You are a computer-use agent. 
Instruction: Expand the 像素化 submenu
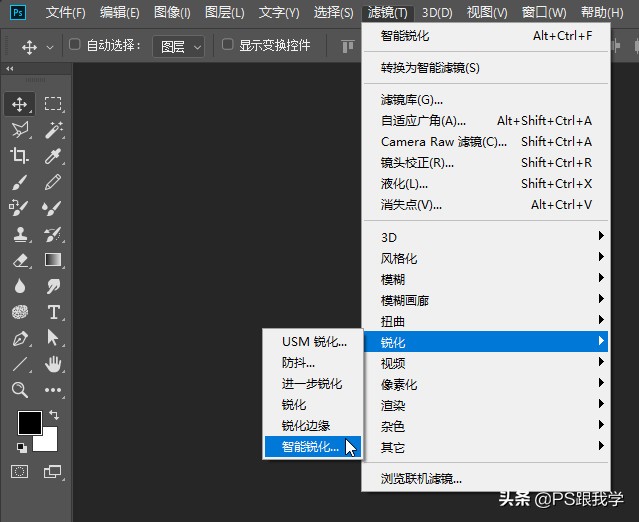(486, 384)
